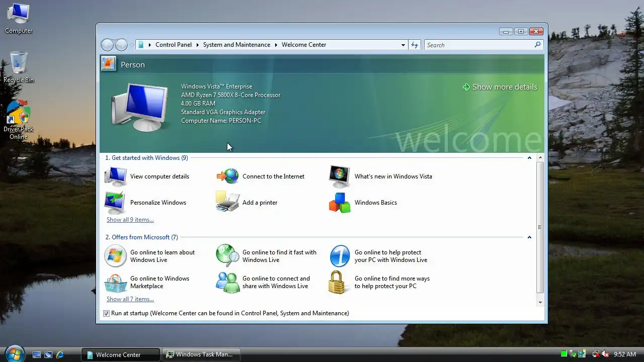This screenshot has width=644, height=362.
Task: Click Show all 7 items link
Action: [130, 299]
